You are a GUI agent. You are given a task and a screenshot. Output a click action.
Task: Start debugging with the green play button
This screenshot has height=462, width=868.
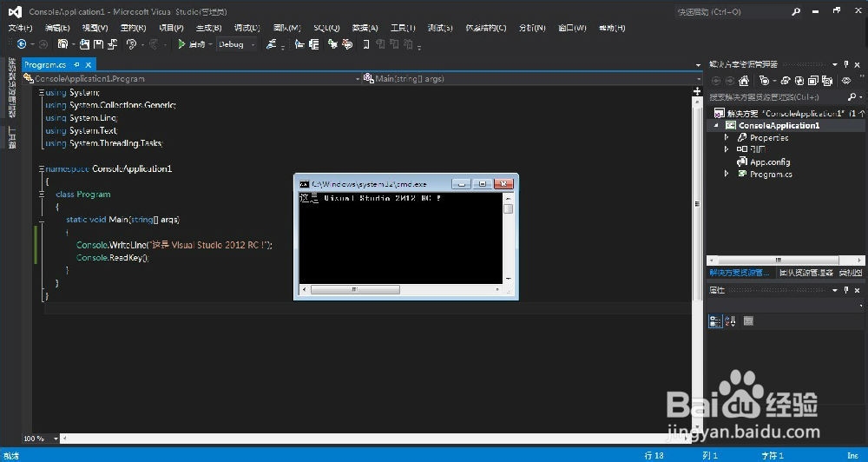coord(181,43)
